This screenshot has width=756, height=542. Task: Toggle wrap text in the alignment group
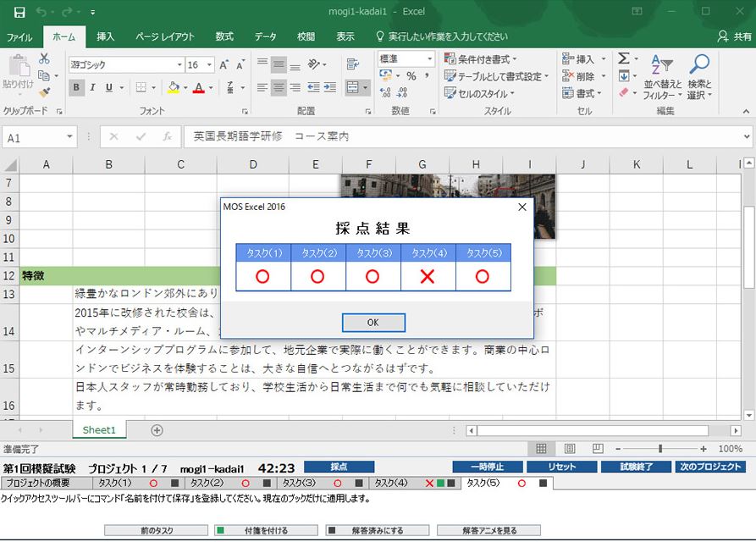click(352, 64)
